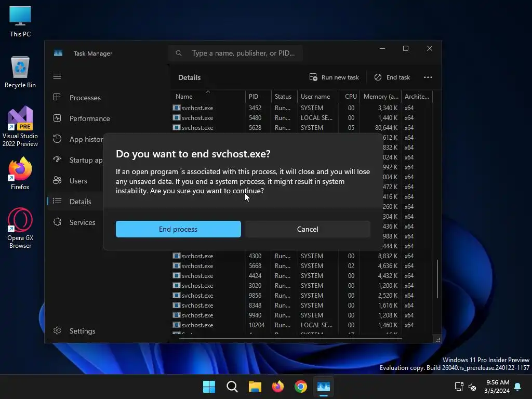Click End task in toolbar
Image resolution: width=532 pixels, height=399 pixels.
pyautogui.click(x=392, y=77)
